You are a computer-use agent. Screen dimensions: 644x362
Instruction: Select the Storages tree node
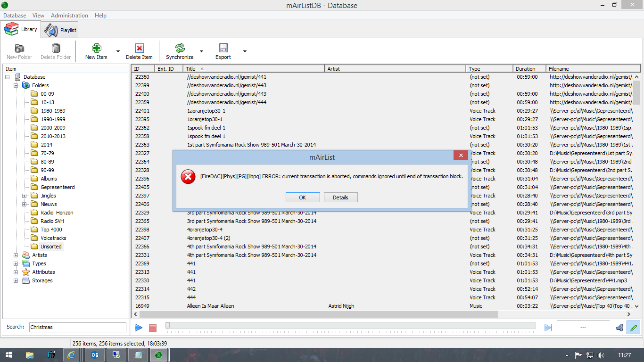(x=42, y=280)
